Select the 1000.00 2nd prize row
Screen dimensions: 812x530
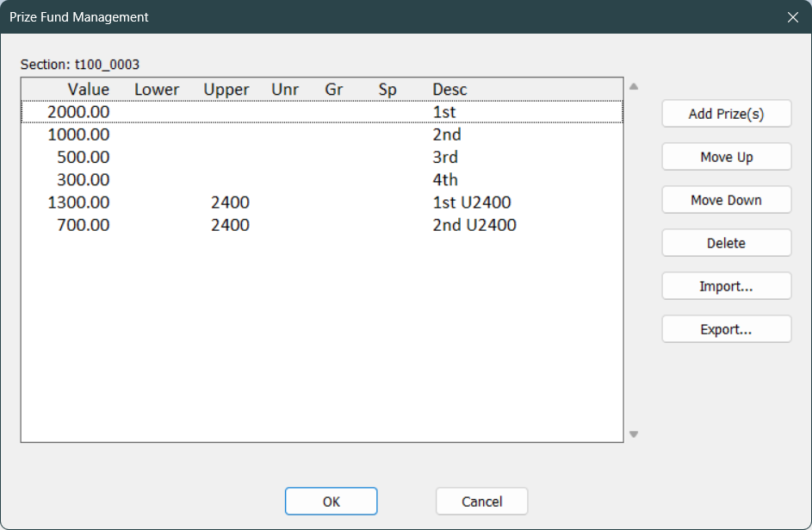[322, 134]
